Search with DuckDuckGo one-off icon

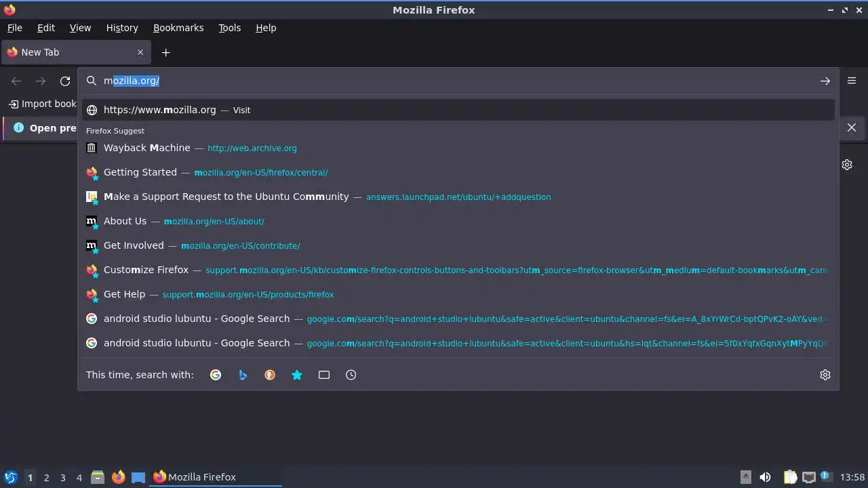pyautogui.click(x=270, y=375)
